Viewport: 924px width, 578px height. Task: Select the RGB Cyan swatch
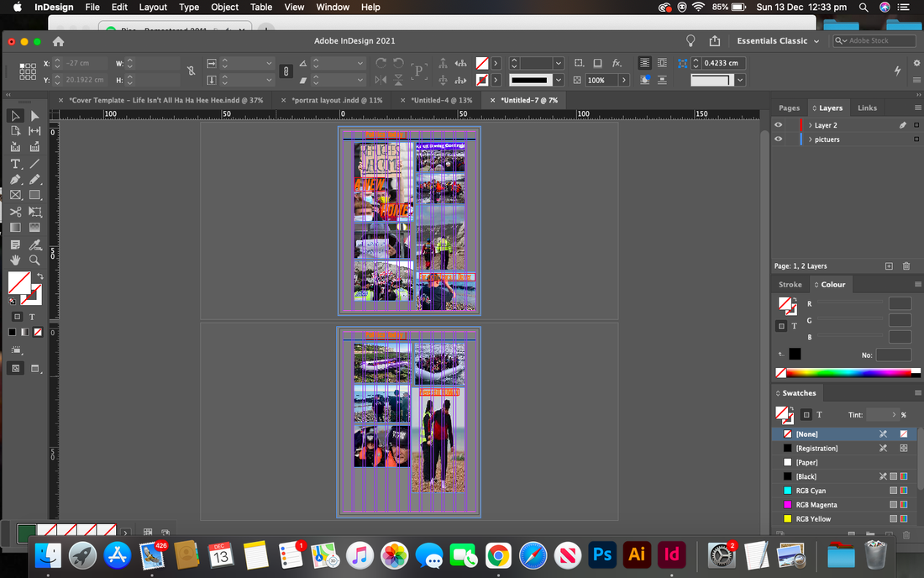pyautogui.click(x=844, y=491)
